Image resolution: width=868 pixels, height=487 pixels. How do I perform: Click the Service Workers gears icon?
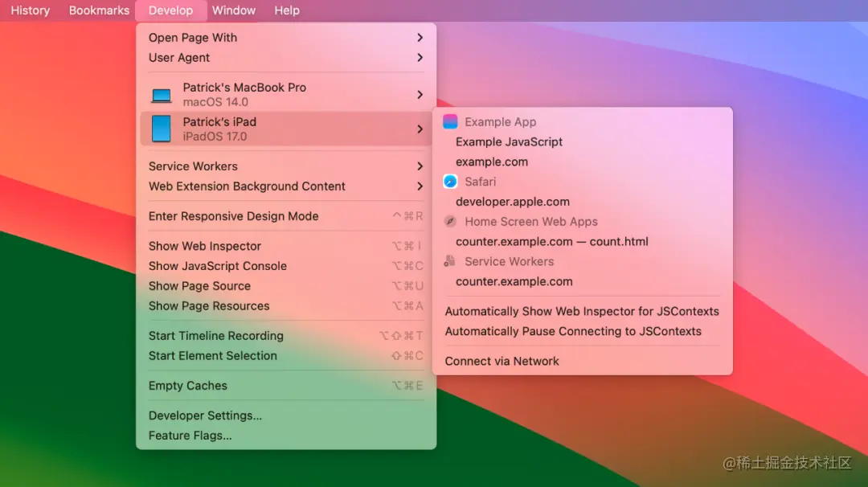[x=449, y=261]
